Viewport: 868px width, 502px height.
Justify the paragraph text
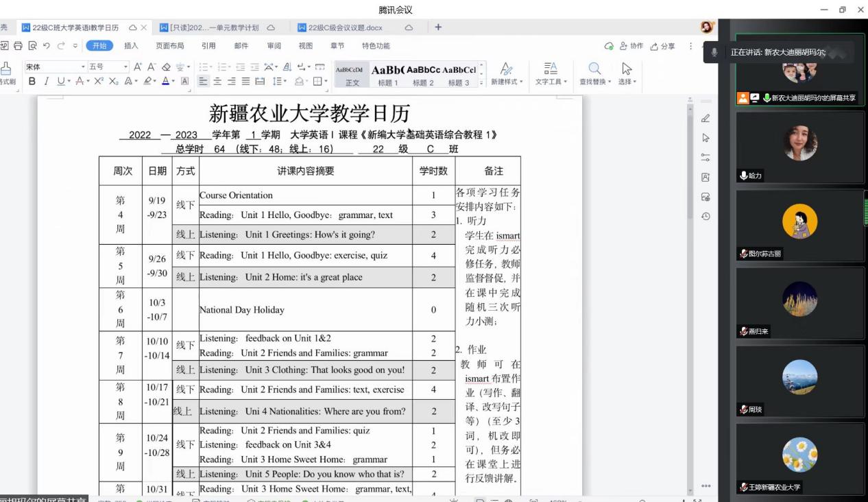tap(245, 82)
